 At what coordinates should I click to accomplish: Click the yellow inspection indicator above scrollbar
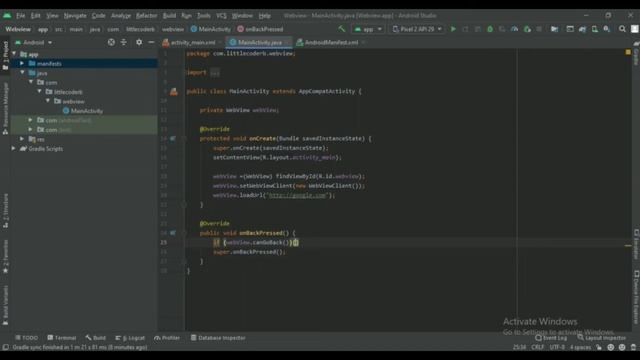pos(628,52)
